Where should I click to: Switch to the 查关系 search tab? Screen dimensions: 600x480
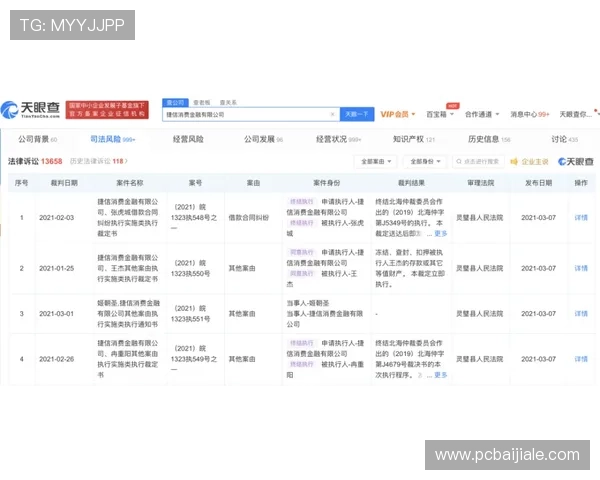pos(228,103)
